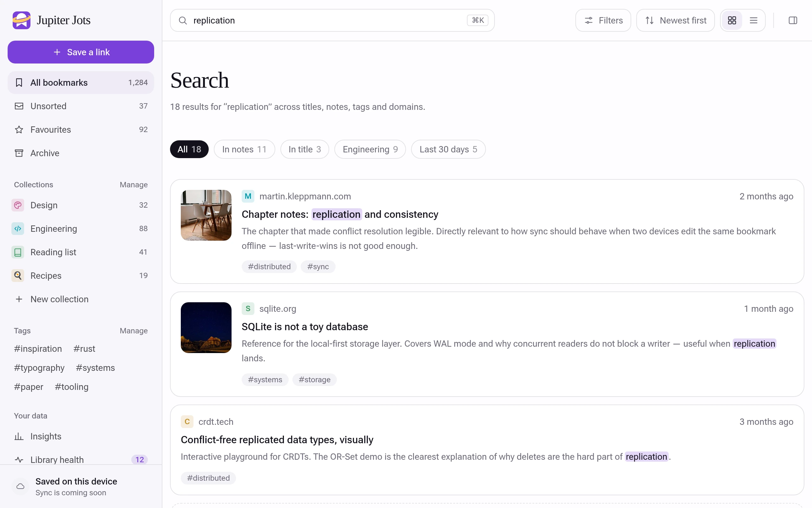
Task: Open Insights chart page
Action: click(81, 437)
